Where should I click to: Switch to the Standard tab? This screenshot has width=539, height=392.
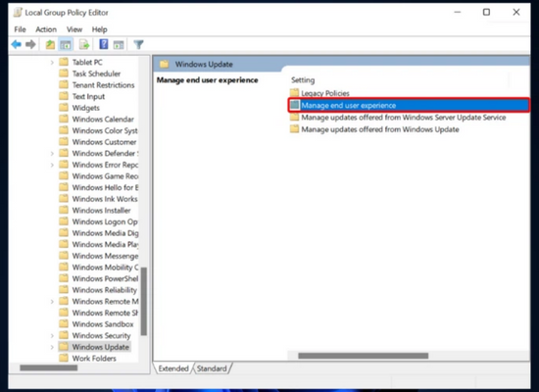pyautogui.click(x=212, y=368)
